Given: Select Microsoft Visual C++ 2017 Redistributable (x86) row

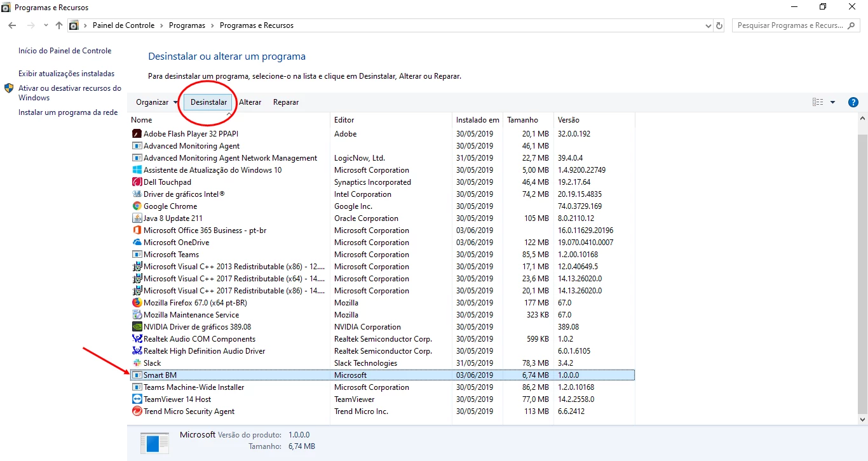Looking at the screenshot, I should coord(382,291).
